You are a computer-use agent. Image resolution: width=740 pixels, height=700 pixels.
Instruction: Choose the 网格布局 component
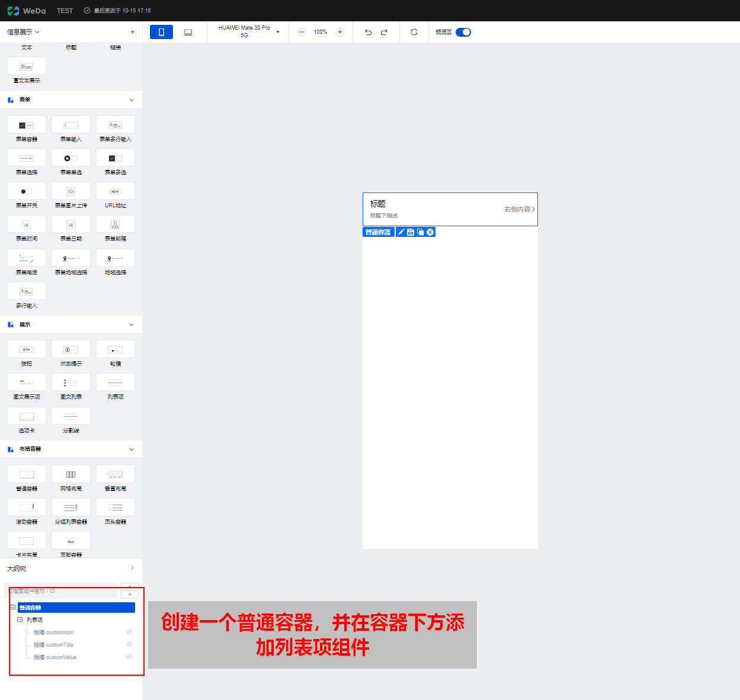[71, 474]
